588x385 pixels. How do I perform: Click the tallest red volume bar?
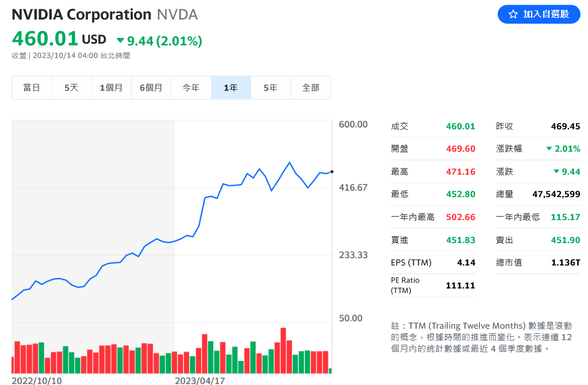tap(283, 351)
